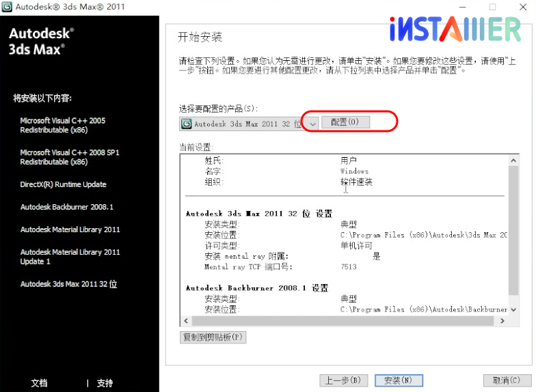The image size is (536, 392).
Task: Click the settings list scroll-up arrow
Action: (x=513, y=160)
